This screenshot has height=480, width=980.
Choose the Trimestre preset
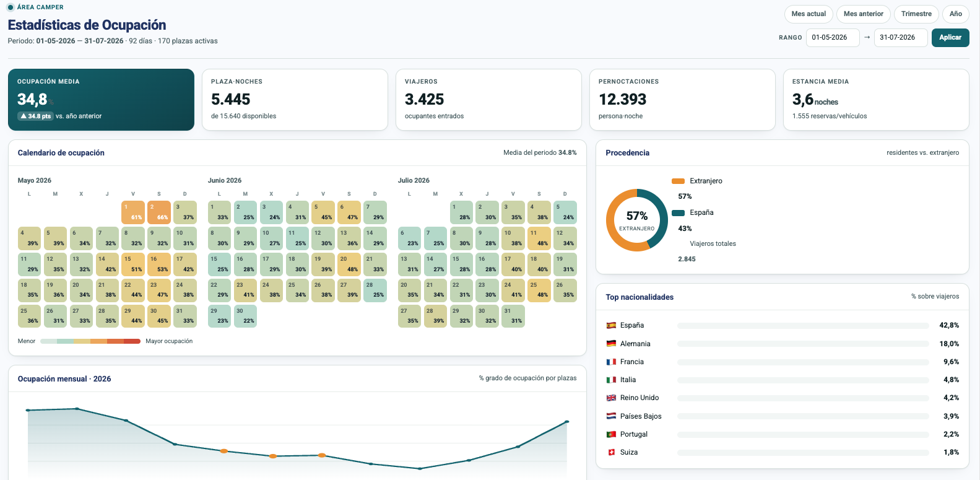916,14
